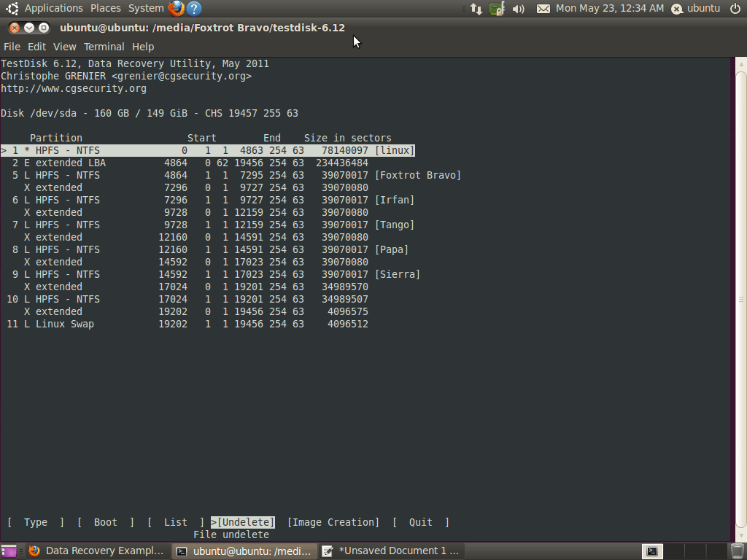Click the http://www.cgsecurity.org URL text

pos(74,88)
